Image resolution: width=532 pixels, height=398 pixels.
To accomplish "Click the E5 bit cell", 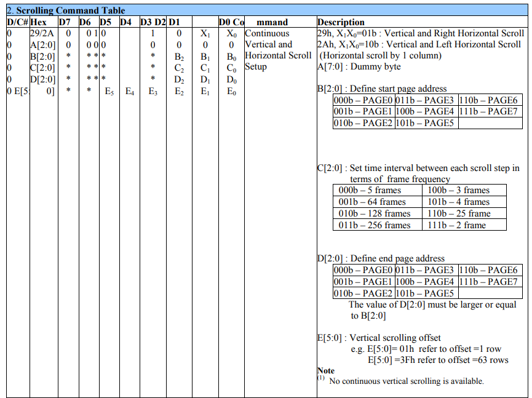I will click(109, 91).
